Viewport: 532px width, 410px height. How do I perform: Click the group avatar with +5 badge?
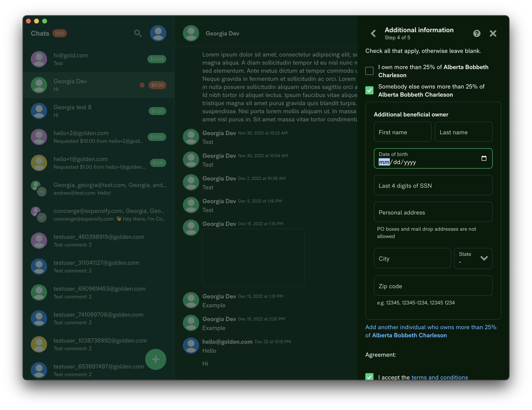coord(39,189)
